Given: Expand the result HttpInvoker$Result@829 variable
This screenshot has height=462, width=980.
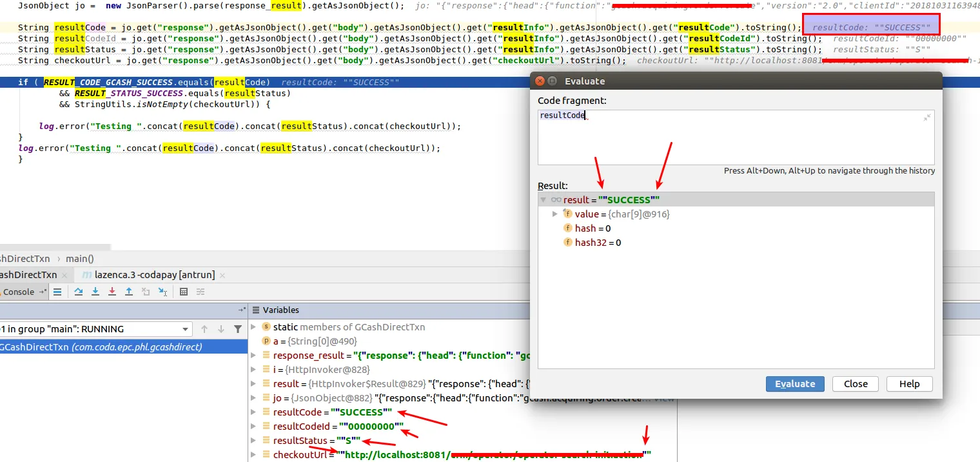Looking at the screenshot, I should pos(254,384).
